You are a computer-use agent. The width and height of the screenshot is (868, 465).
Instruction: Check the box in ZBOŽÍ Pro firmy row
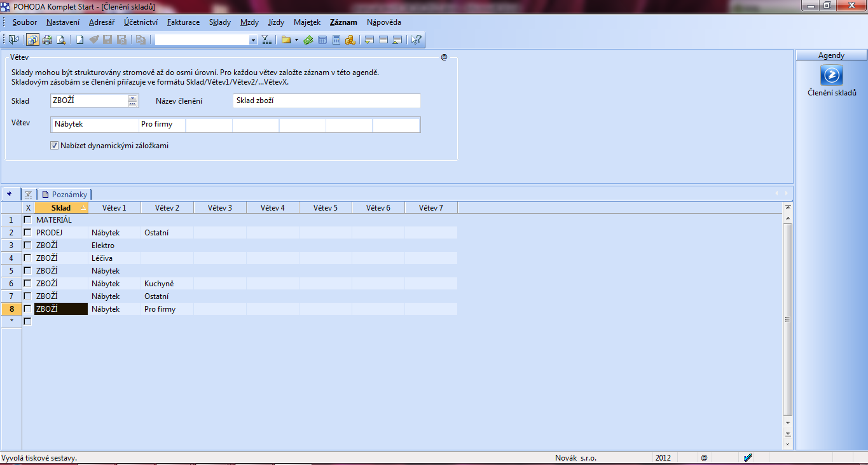tap(27, 309)
